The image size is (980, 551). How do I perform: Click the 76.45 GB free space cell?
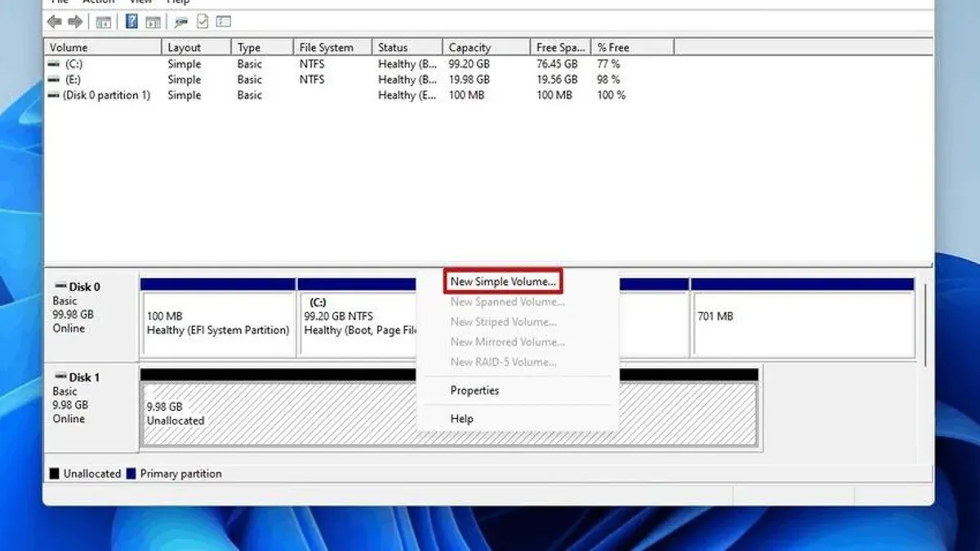[557, 64]
